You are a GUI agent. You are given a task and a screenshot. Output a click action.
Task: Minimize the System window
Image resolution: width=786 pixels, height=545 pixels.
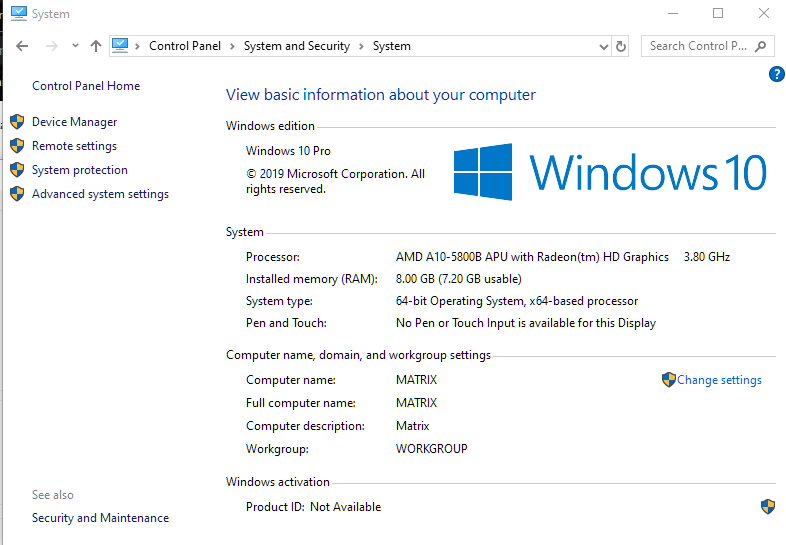coord(673,13)
